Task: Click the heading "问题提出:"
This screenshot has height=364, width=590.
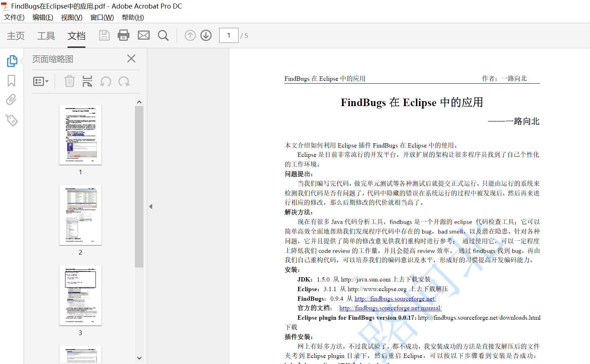Action: 299,174
